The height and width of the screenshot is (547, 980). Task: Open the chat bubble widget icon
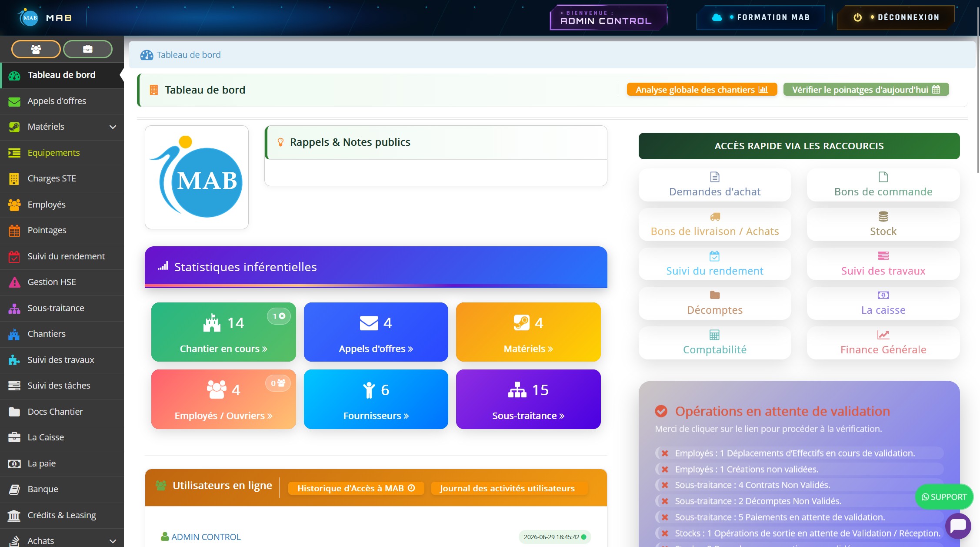click(958, 526)
